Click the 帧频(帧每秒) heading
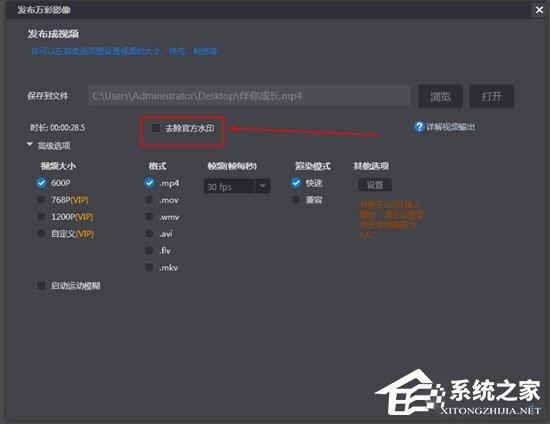The width and height of the screenshot is (550, 424). (x=232, y=166)
